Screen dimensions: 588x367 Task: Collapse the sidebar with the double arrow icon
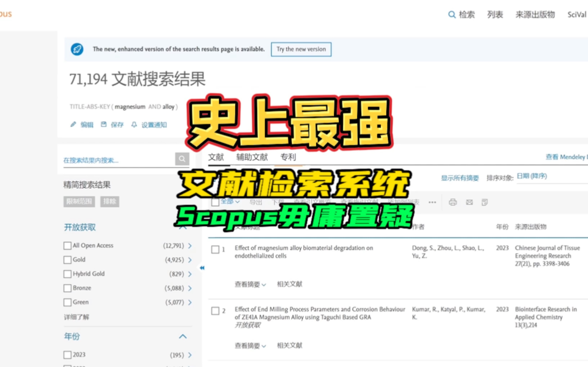[x=202, y=268]
